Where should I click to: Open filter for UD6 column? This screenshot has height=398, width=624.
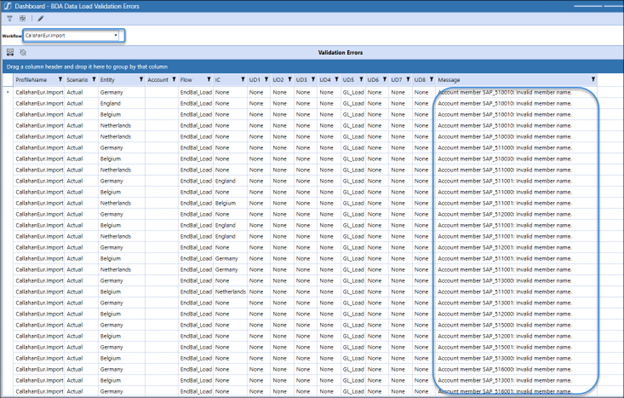point(384,80)
